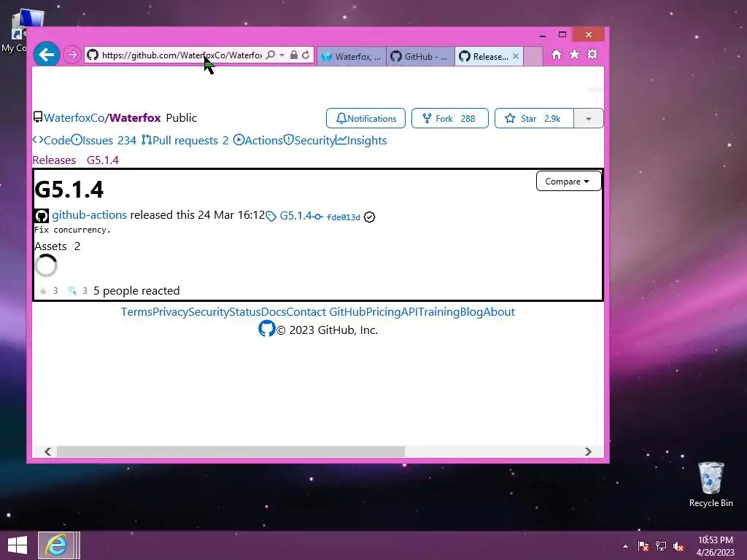Click the GitHub logo in footer
Viewport: 747px width, 560px height.
point(267,329)
